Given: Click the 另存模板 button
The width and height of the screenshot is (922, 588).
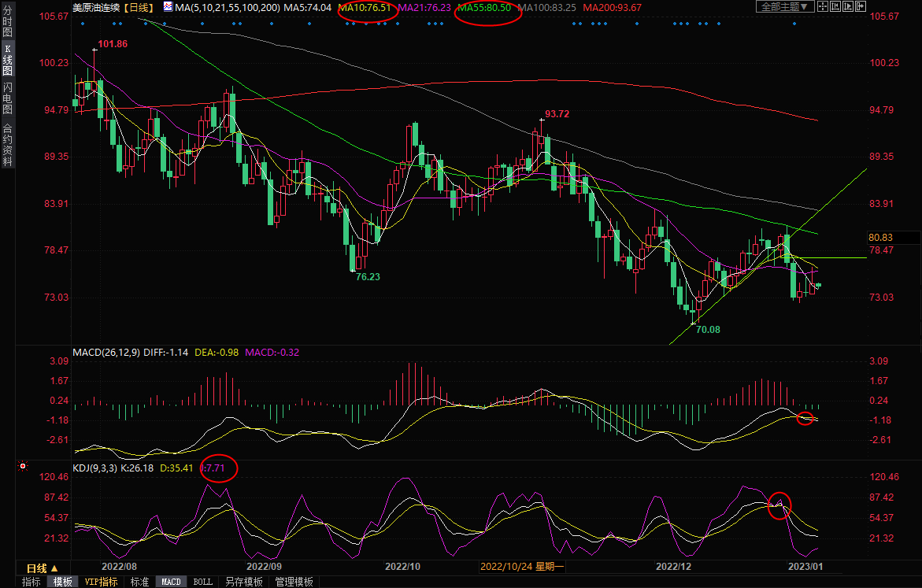Looking at the screenshot, I should [243, 582].
